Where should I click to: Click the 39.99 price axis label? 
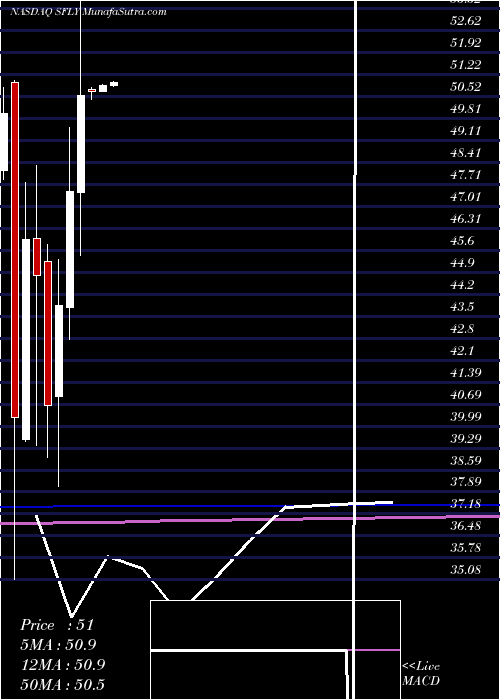pos(466,417)
